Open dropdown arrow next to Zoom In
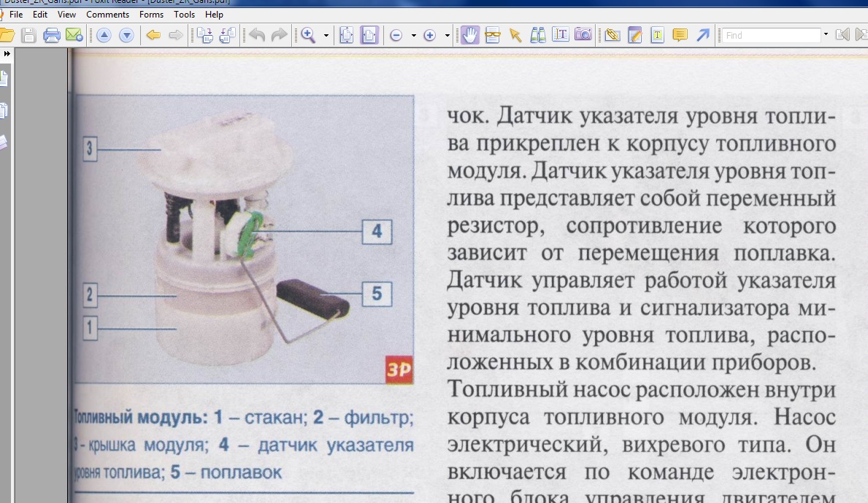Viewport: 868px width, 503px height. pyautogui.click(x=448, y=36)
